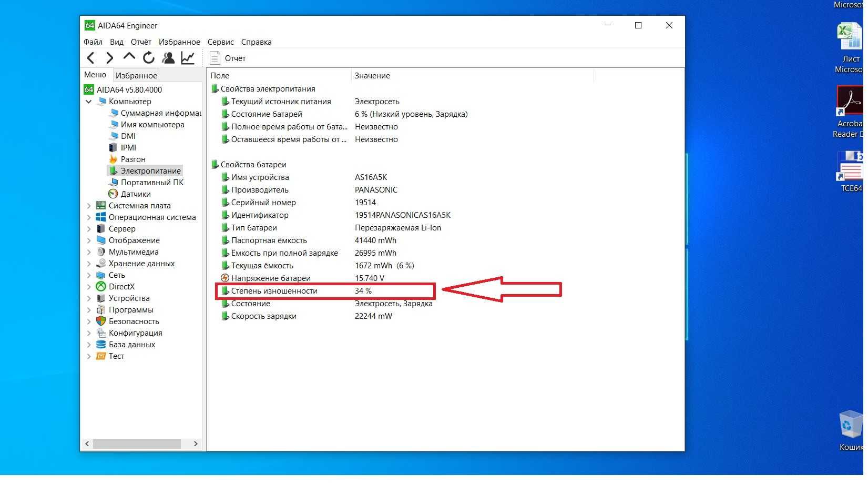Click the Свойства батареи group header
This screenshot has height=483, width=868.
[249, 165]
